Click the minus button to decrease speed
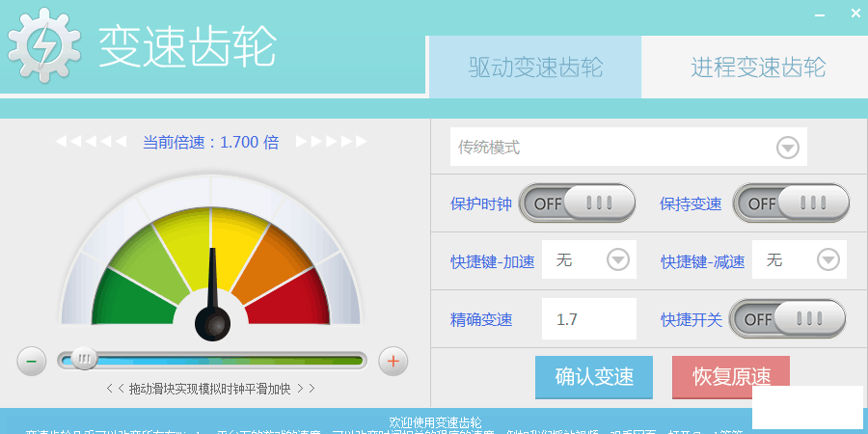The image size is (868, 434). [x=32, y=362]
